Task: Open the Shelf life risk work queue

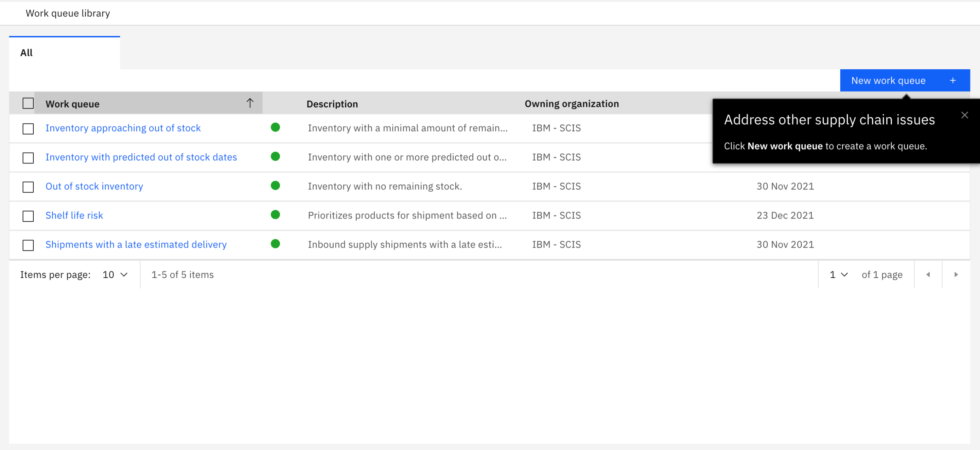Action: coord(74,215)
